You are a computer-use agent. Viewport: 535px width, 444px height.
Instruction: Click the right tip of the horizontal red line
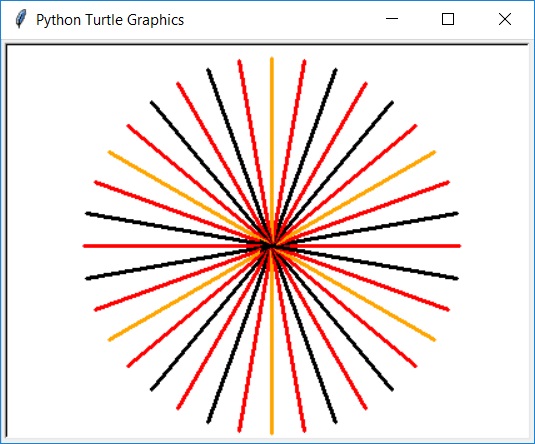pyautogui.click(x=459, y=246)
